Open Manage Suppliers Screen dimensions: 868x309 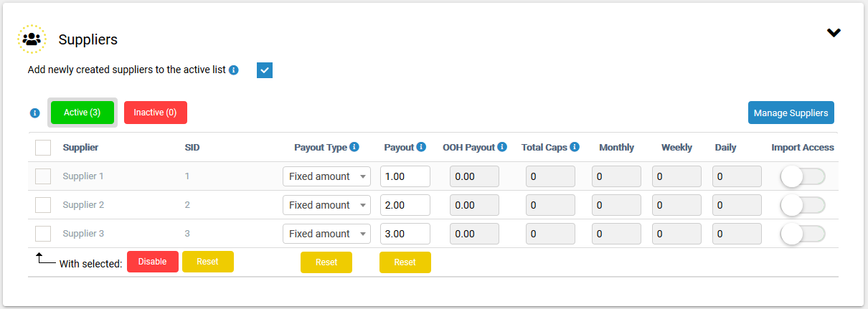tap(791, 113)
